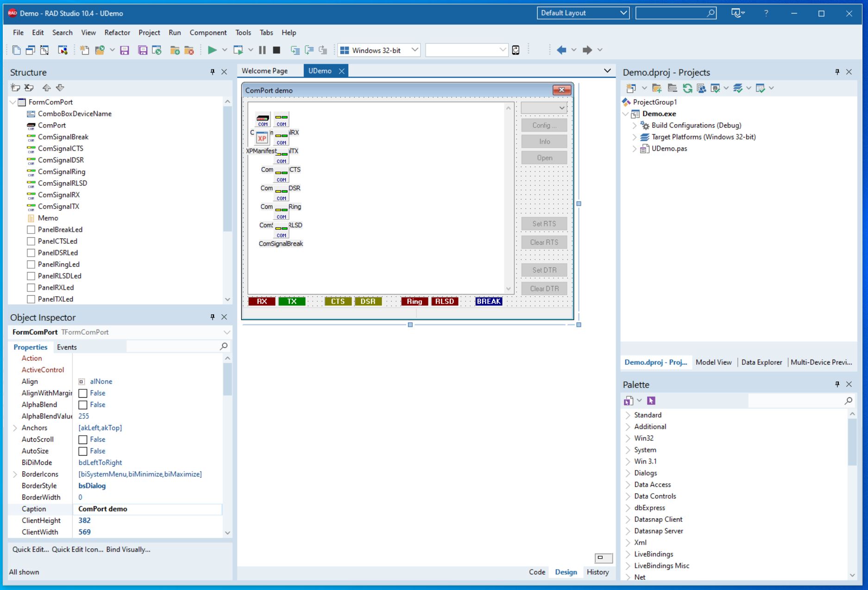Toggle the AlphaBlend property checkbox
868x590 pixels.
(83, 405)
